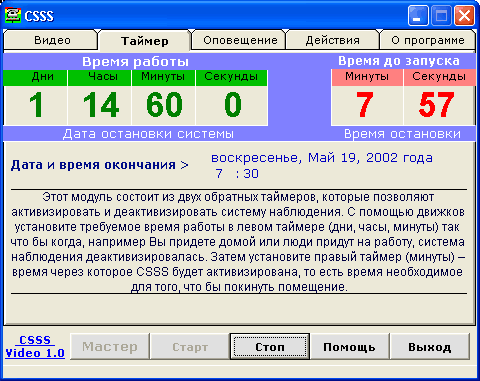
Task: Click the disabled maximize button
Action: 441,16
